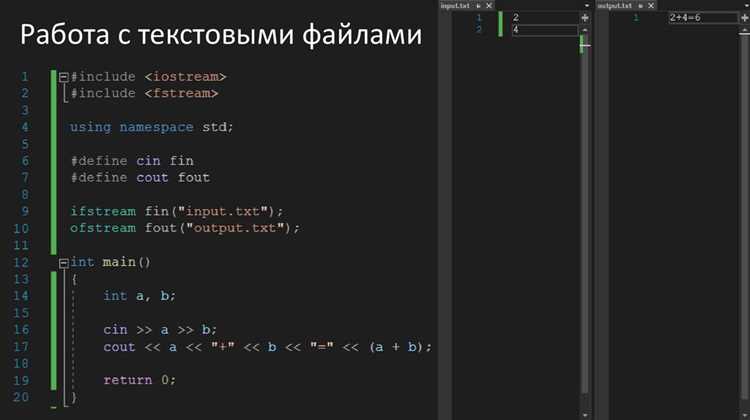This screenshot has height=420, width=750.
Task: Click scroll-up arrow of output.txt pane
Action: (745, 30)
